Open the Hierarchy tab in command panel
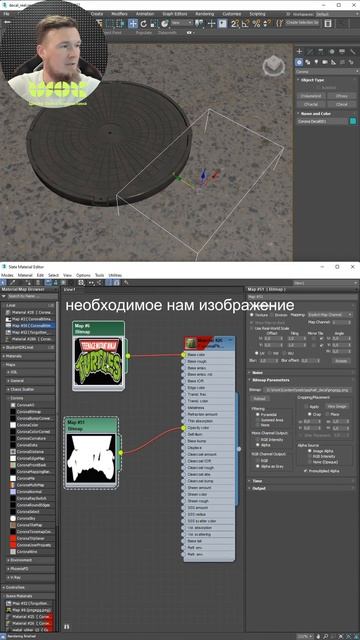 (321, 52)
